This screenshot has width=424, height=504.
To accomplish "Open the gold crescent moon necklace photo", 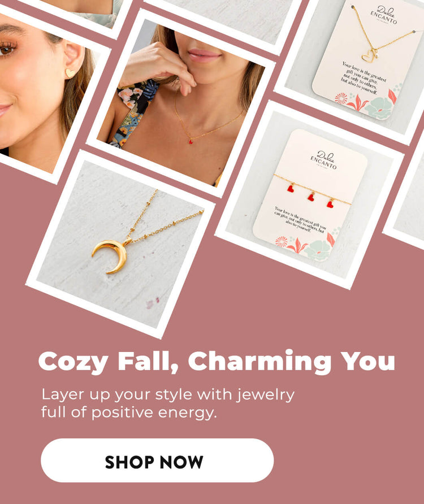I will (x=120, y=244).
